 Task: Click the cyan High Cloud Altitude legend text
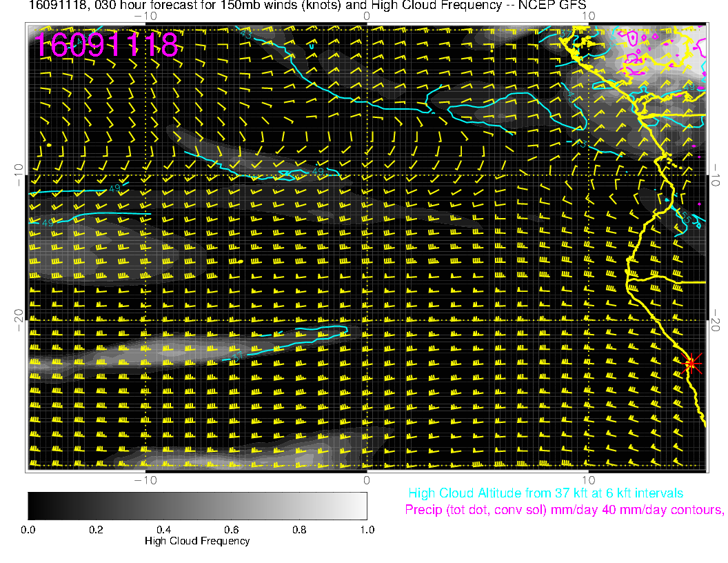pos(545,493)
